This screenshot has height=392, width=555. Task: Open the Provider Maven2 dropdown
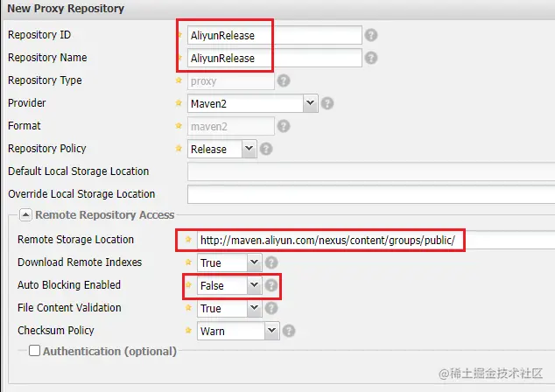click(x=310, y=103)
